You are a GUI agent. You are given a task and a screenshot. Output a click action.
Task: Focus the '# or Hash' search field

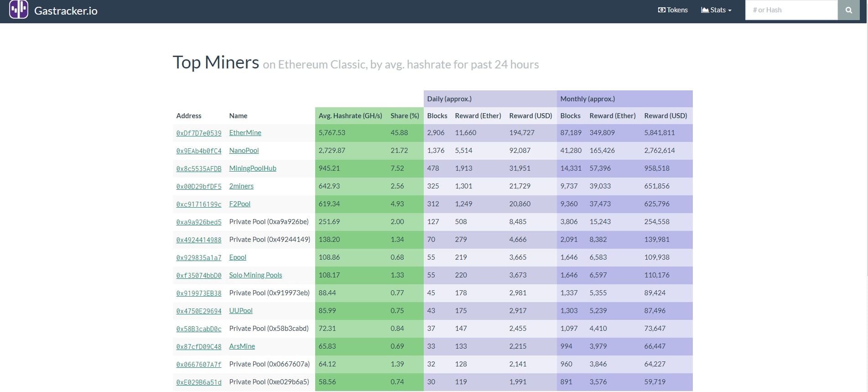(791, 10)
